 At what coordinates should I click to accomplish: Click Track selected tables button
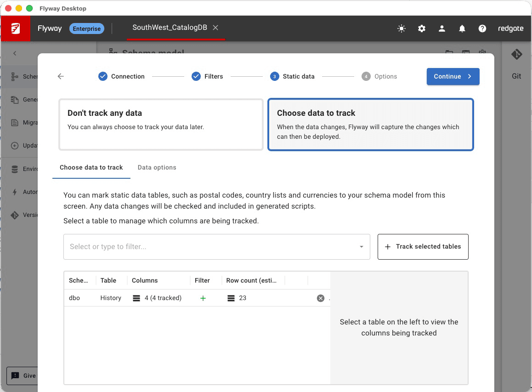423,247
